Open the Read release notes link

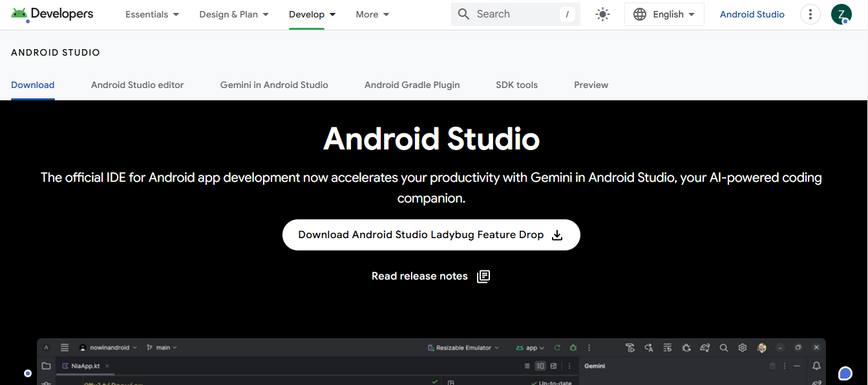click(431, 276)
